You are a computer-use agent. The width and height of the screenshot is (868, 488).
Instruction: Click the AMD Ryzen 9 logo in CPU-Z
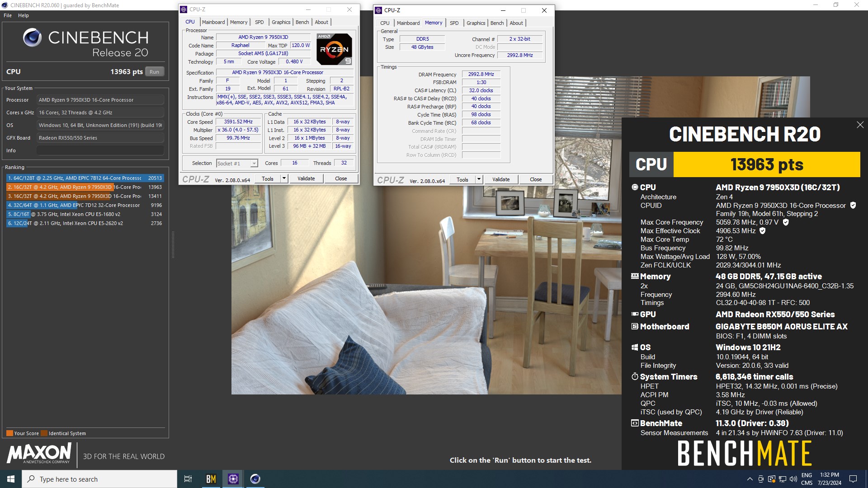tap(334, 49)
